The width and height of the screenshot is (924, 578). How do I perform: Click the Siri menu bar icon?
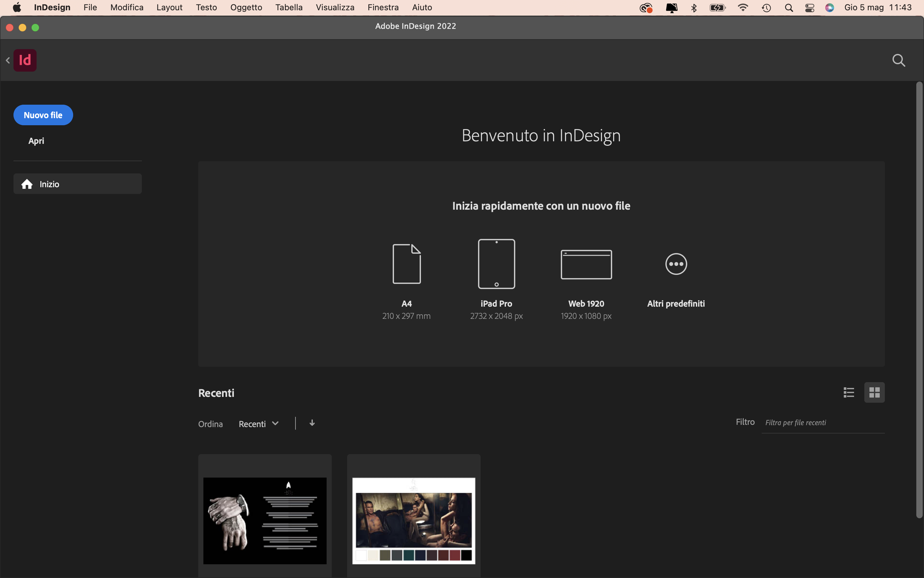tap(830, 8)
